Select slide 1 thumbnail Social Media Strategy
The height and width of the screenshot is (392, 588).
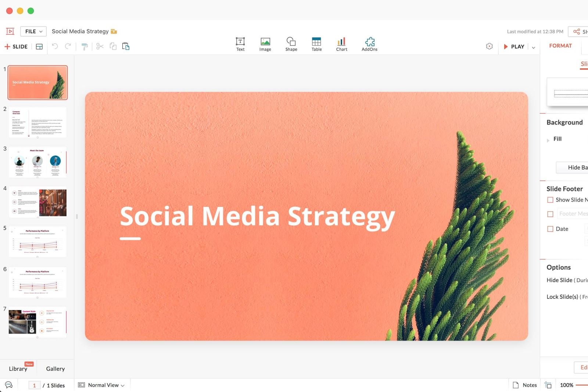(x=37, y=83)
